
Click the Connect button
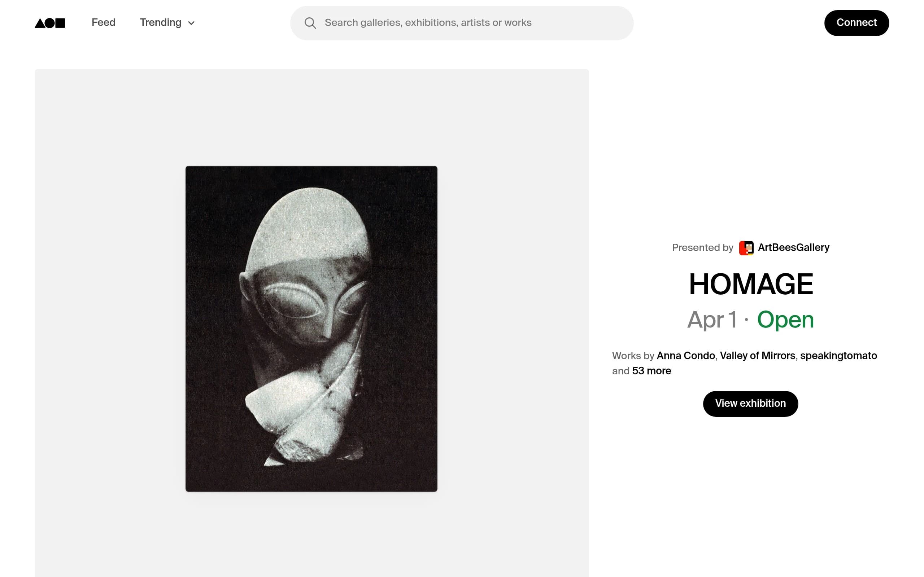[857, 23]
